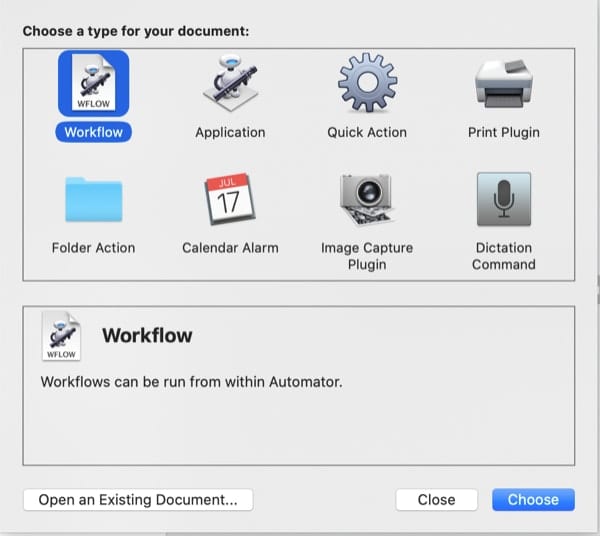This screenshot has width=600, height=536.
Task: Click the WFLOW icon in description panel
Action: click(x=60, y=336)
